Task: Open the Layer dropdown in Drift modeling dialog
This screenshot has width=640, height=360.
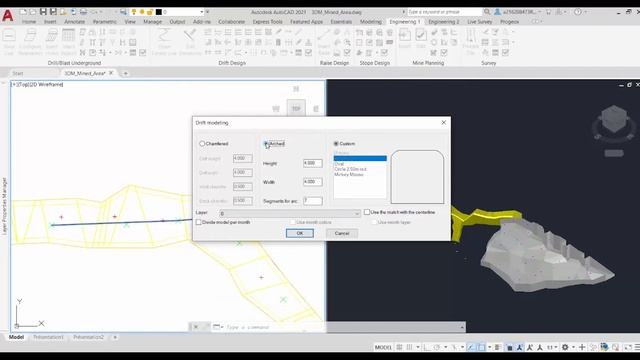Action: [290, 213]
